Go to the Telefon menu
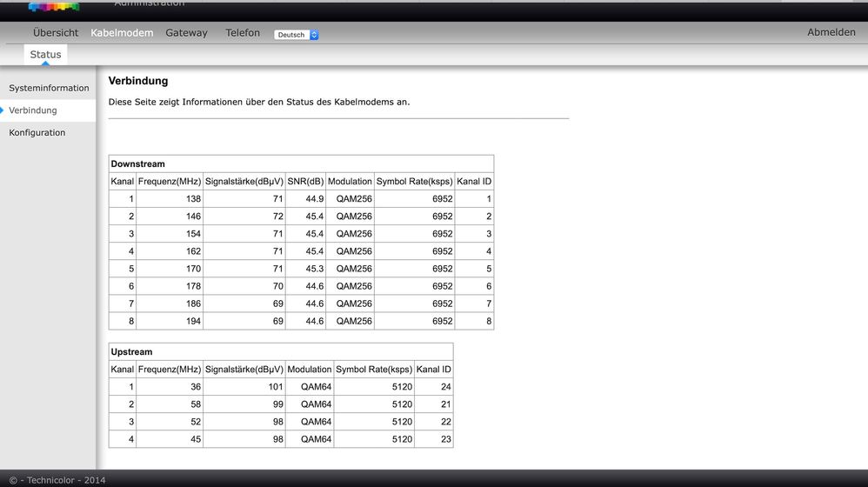The image size is (868, 487). tap(243, 33)
